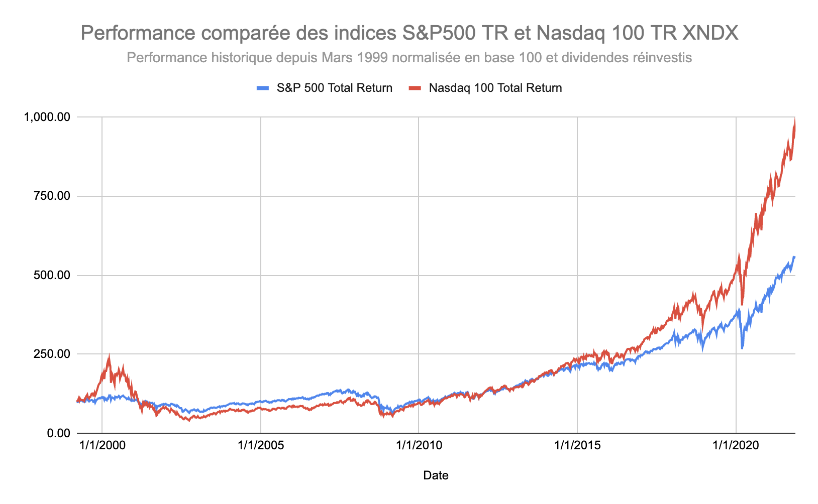818x504 pixels.
Task: Click the blue S&P 500 legend swatch
Action: pos(264,88)
